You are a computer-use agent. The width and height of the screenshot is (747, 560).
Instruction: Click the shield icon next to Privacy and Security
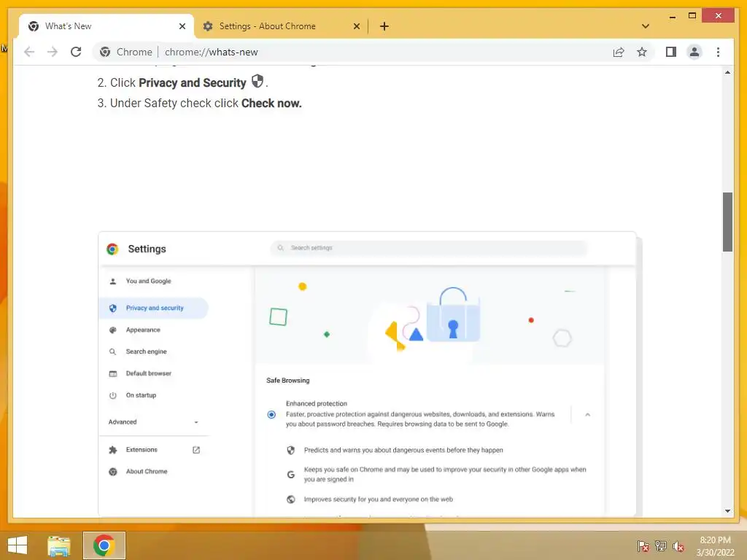(258, 81)
